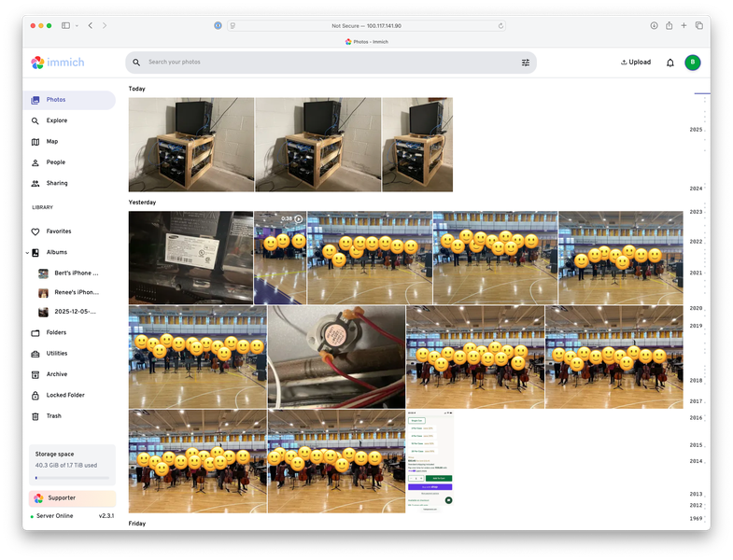Screen dimensions: 733x560
Task: Click the password manager extension icon
Action: click(x=218, y=26)
